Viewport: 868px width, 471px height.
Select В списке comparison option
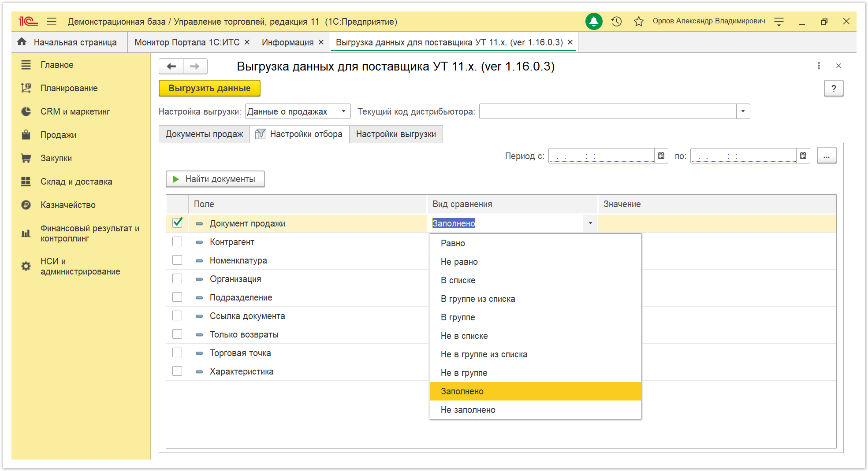[x=535, y=280]
